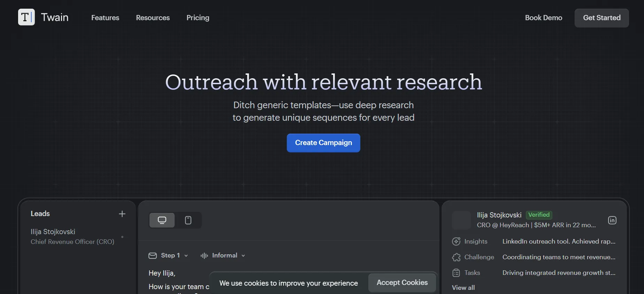Accept cookies in the banner

tap(402, 283)
